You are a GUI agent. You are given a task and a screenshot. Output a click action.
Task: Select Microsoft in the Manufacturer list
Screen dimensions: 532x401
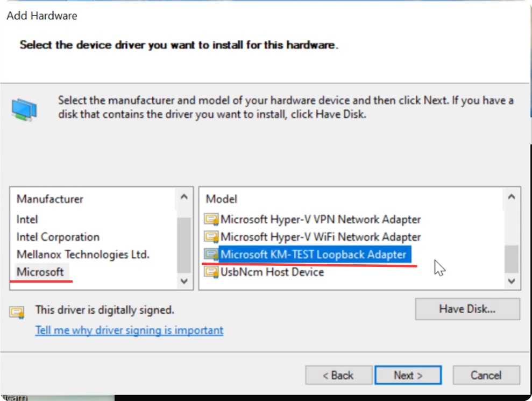[x=40, y=272]
